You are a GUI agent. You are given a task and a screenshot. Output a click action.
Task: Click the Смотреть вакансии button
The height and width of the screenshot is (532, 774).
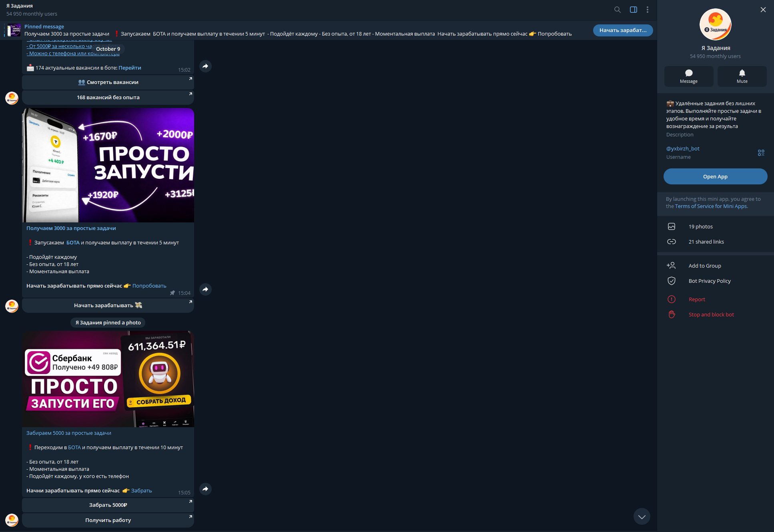pos(108,82)
